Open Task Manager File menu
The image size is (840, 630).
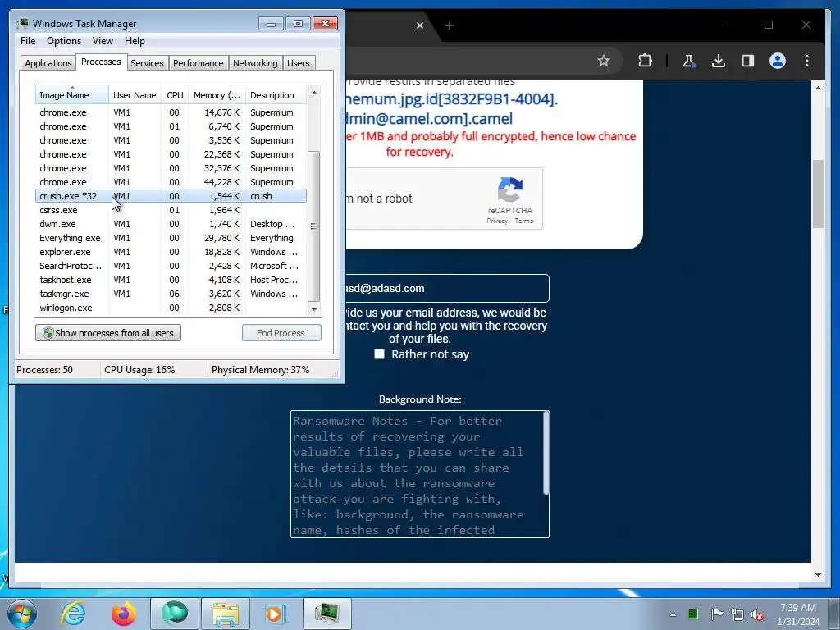tap(28, 41)
